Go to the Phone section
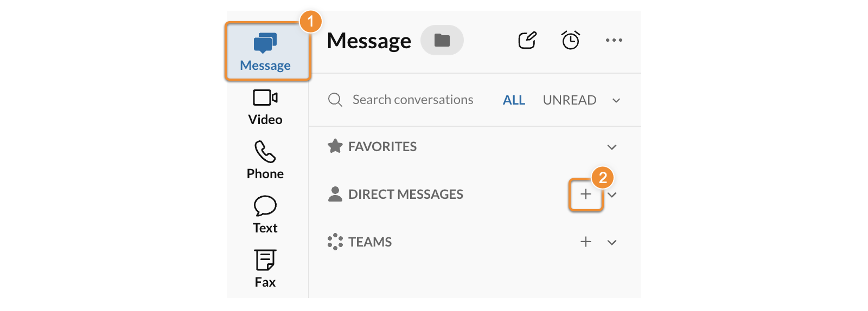 click(265, 161)
